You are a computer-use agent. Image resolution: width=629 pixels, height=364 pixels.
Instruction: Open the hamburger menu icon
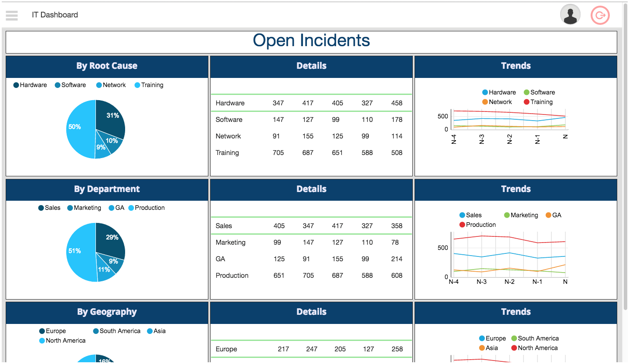pyautogui.click(x=12, y=15)
